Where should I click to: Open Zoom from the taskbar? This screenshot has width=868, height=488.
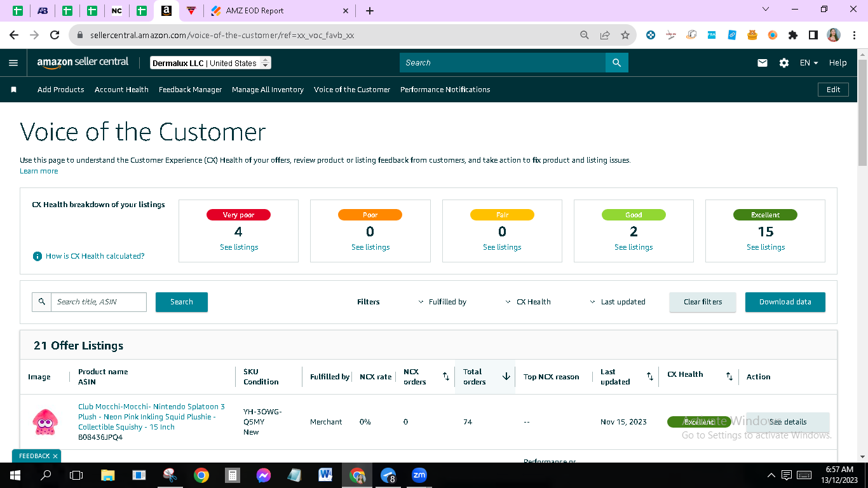pos(419,475)
